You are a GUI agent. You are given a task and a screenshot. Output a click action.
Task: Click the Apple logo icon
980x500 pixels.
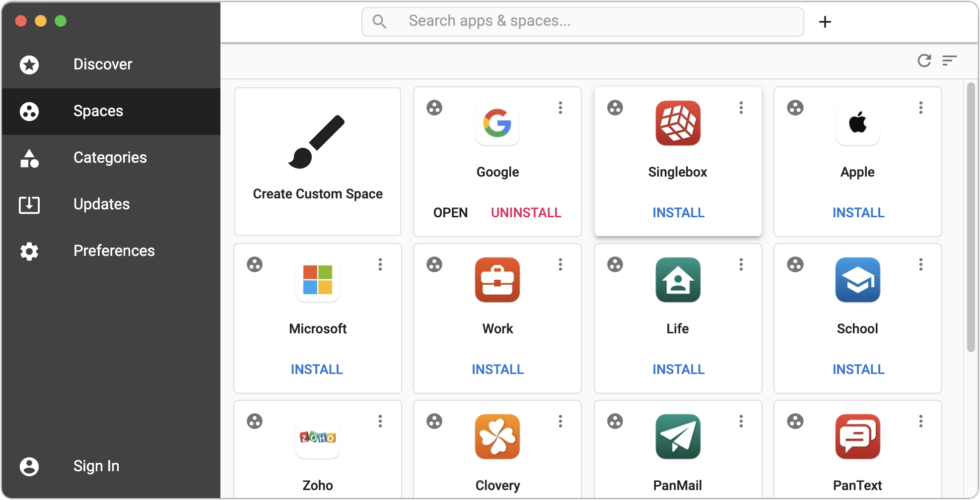pos(858,124)
